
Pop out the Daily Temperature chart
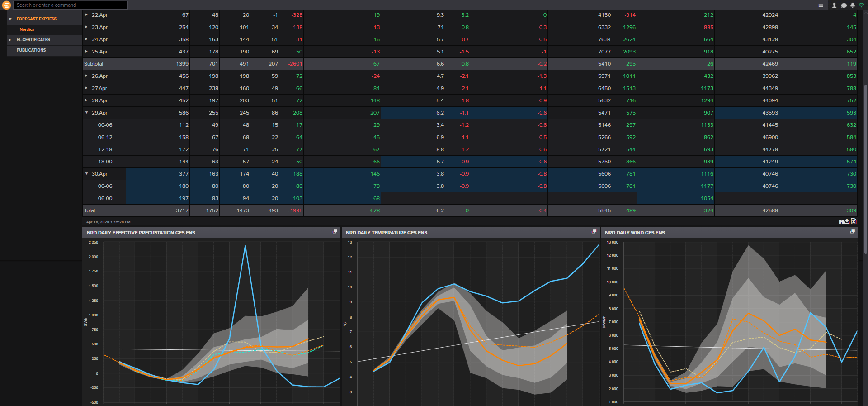click(x=594, y=232)
